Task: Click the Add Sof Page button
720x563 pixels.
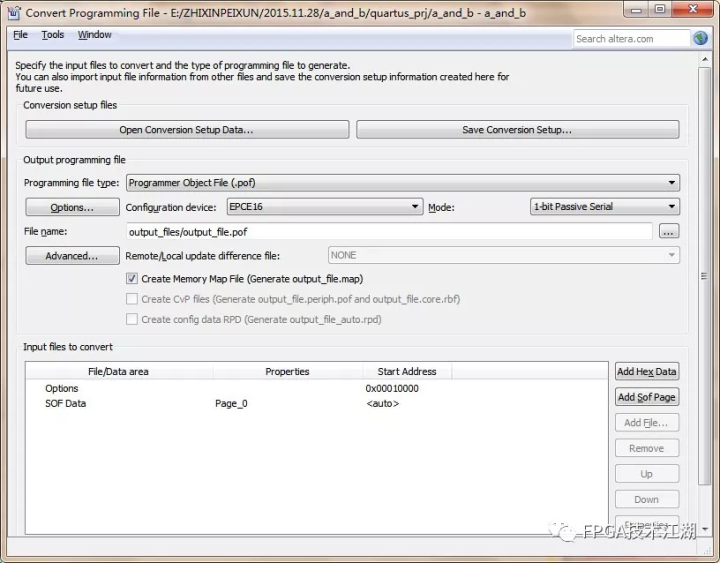Action: [647, 397]
